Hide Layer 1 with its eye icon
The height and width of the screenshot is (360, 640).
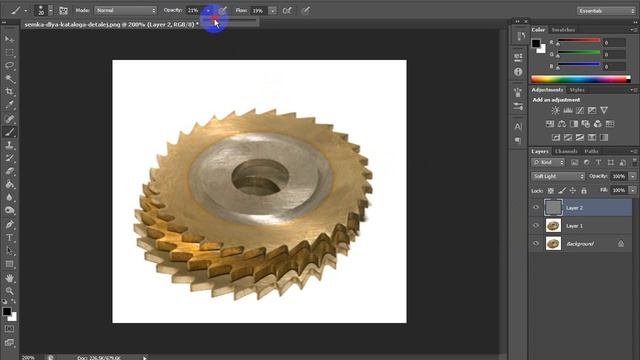pos(536,226)
